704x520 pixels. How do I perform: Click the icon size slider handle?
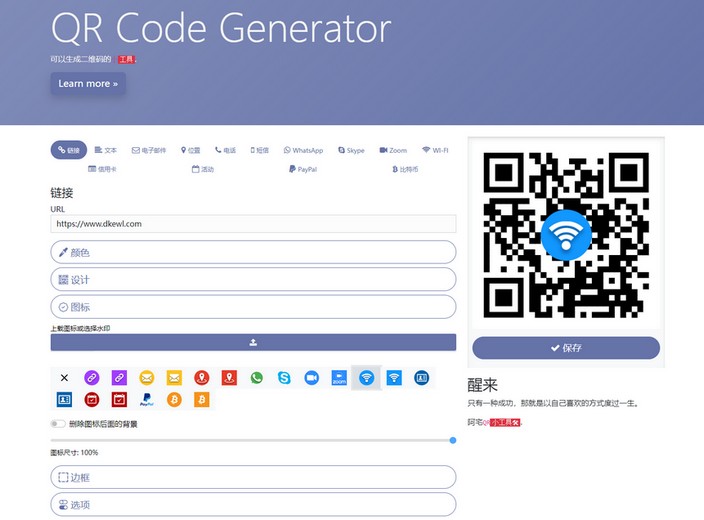pyautogui.click(x=453, y=441)
